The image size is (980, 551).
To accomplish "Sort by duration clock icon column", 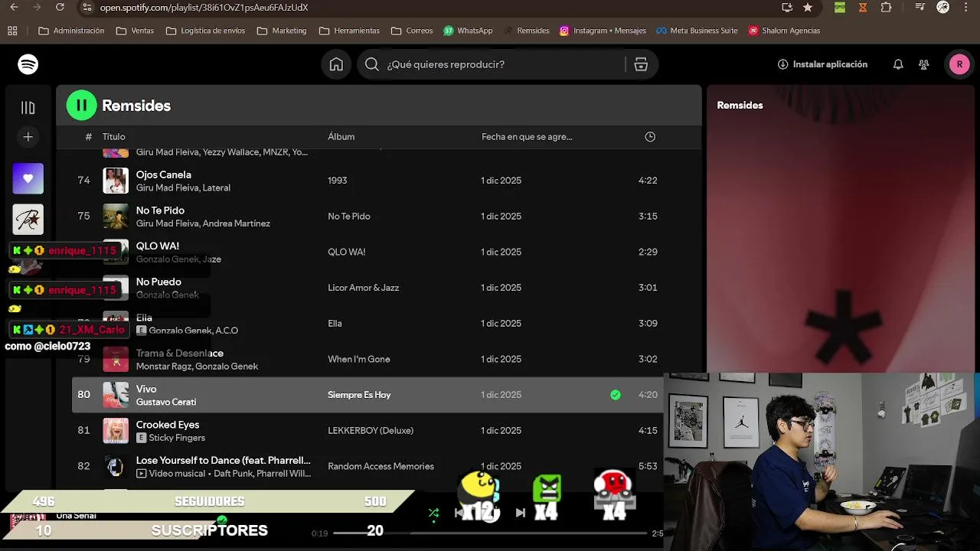I will point(650,137).
